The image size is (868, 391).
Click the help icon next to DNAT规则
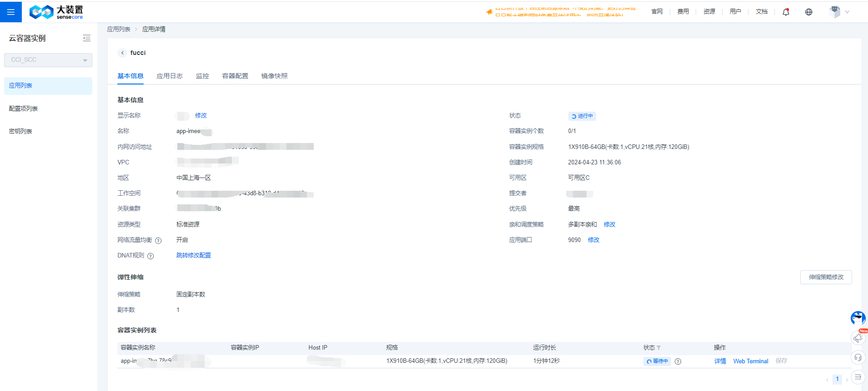point(151,256)
